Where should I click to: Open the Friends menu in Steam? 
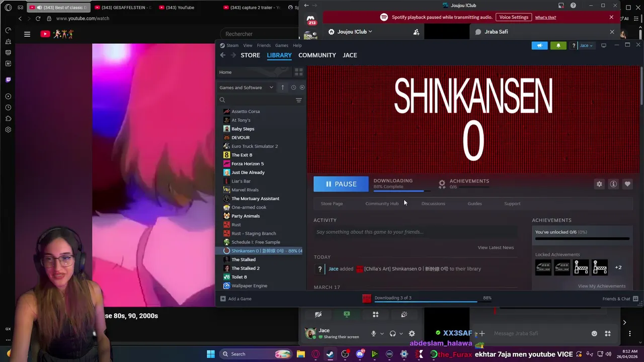click(264, 45)
